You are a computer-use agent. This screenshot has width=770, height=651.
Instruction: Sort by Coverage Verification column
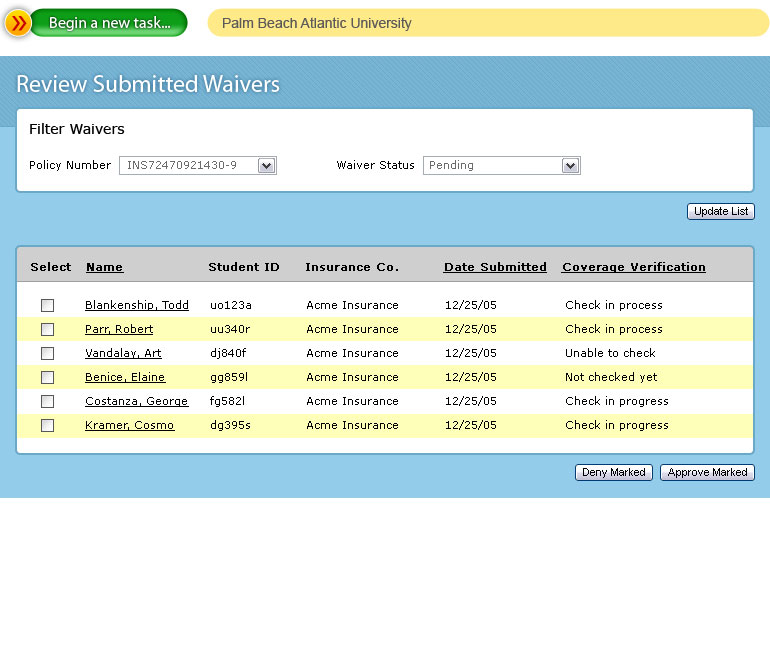[x=634, y=267]
